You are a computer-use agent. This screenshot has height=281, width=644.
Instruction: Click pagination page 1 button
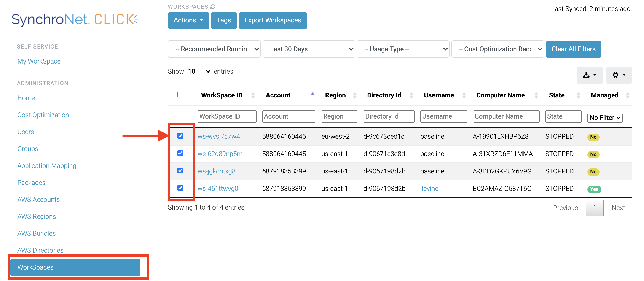[x=595, y=208]
